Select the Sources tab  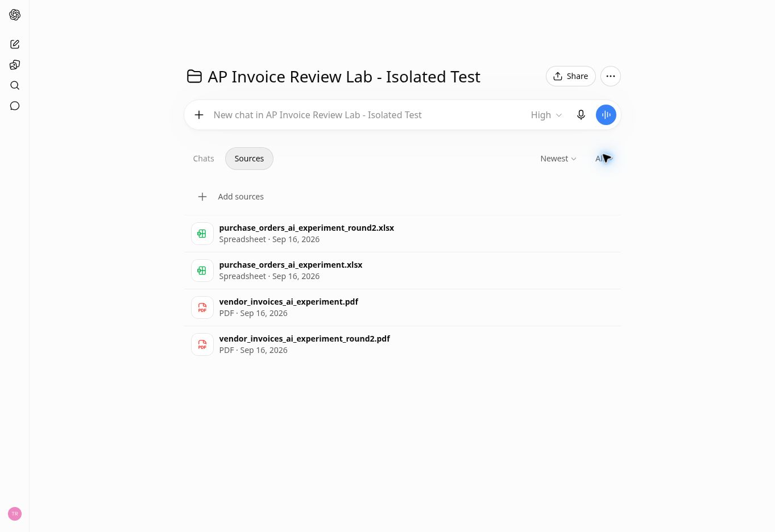click(249, 159)
